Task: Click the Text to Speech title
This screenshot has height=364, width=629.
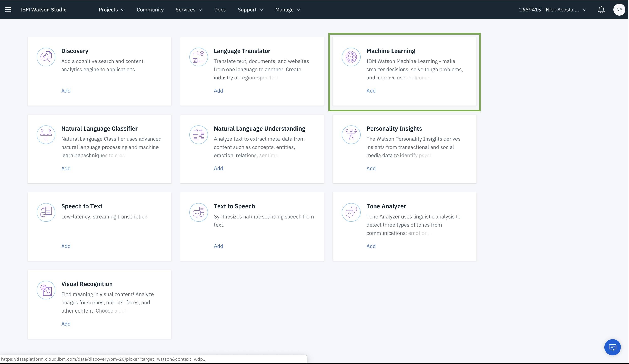Action: [x=234, y=206]
